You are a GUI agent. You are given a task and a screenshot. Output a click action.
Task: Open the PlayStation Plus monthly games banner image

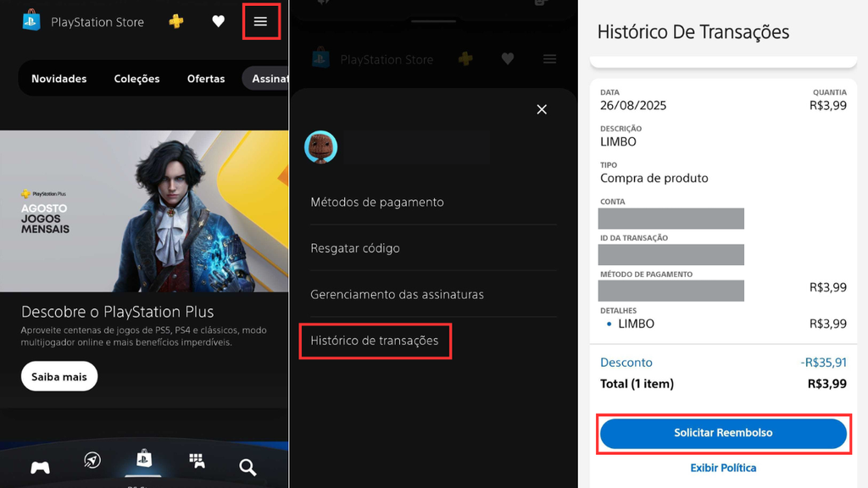144,211
